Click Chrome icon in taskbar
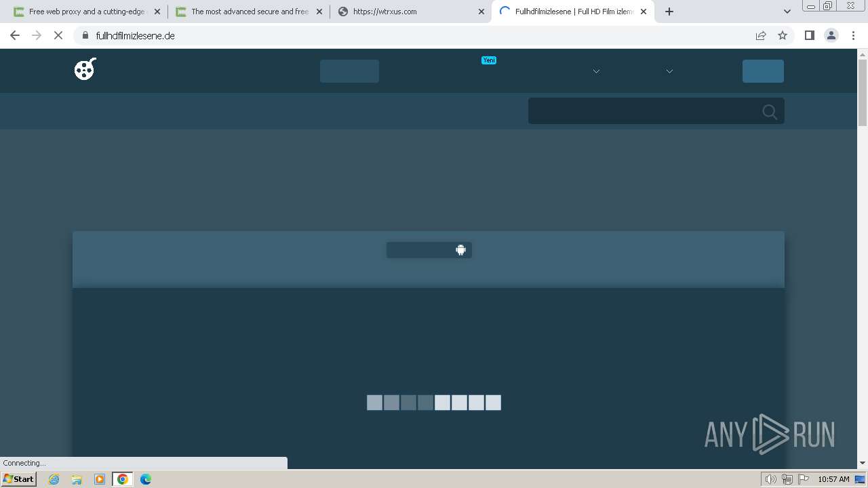The height and width of the screenshot is (488, 868). [123, 479]
